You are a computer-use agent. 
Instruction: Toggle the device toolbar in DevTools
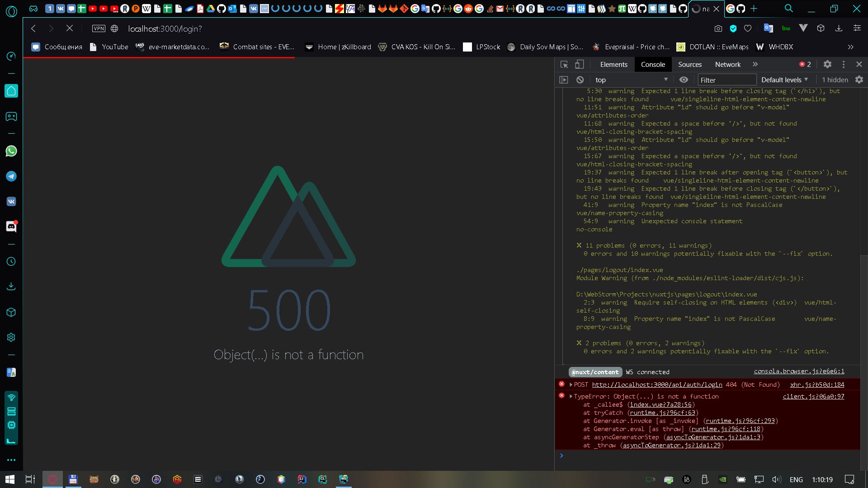tap(579, 65)
